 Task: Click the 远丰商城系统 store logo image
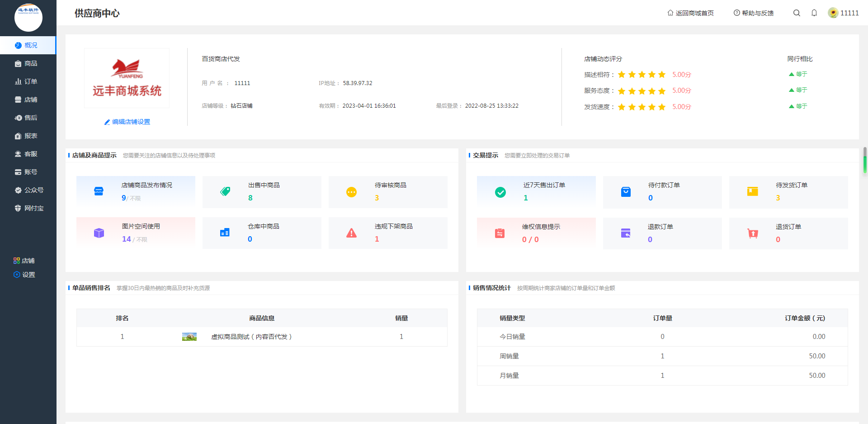[127, 78]
